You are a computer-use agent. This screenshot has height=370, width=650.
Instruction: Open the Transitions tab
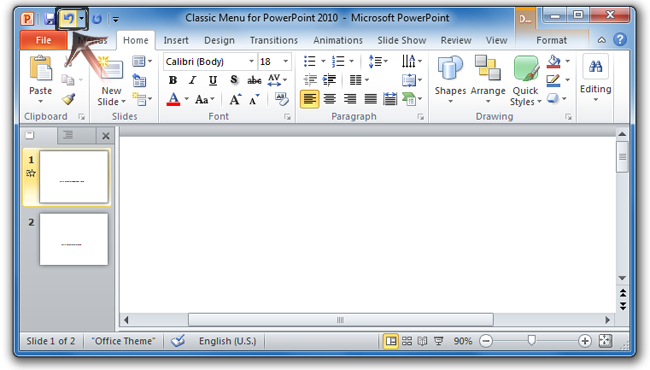[x=274, y=40]
